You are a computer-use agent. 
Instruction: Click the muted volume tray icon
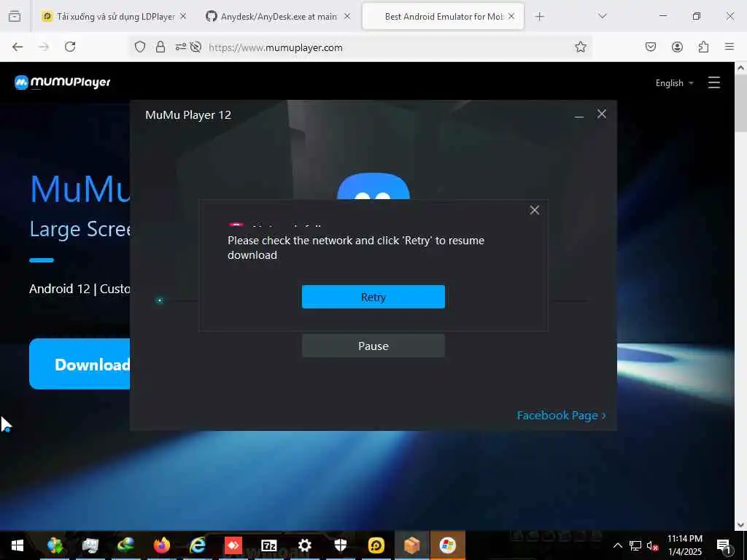pyautogui.click(x=653, y=546)
